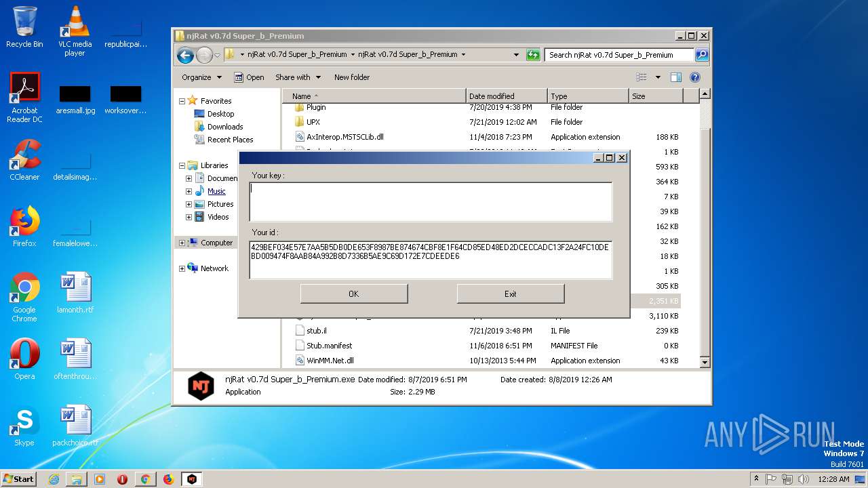The width and height of the screenshot is (868, 488).
Task: Collapse the Favorites tree group
Action: [182, 101]
